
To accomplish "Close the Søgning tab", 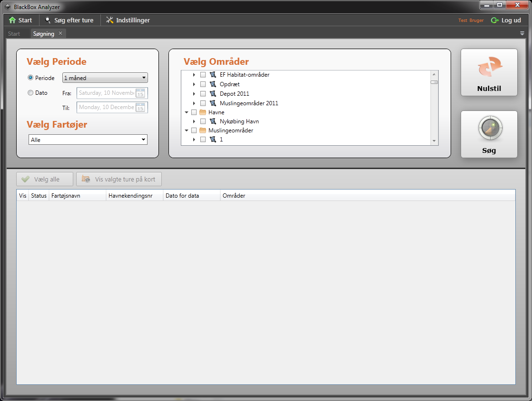I will (60, 33).
